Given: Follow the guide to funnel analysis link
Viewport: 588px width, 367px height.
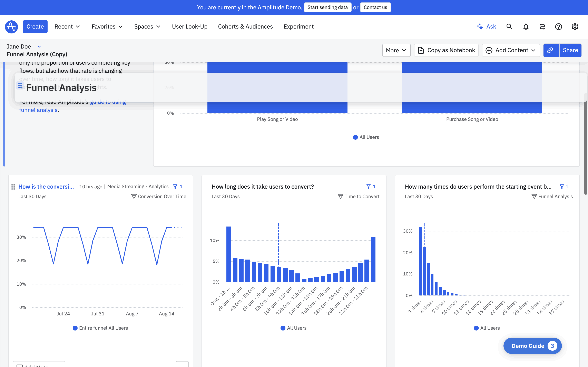Looking at the screenshot, I should [x=38, y=110].
